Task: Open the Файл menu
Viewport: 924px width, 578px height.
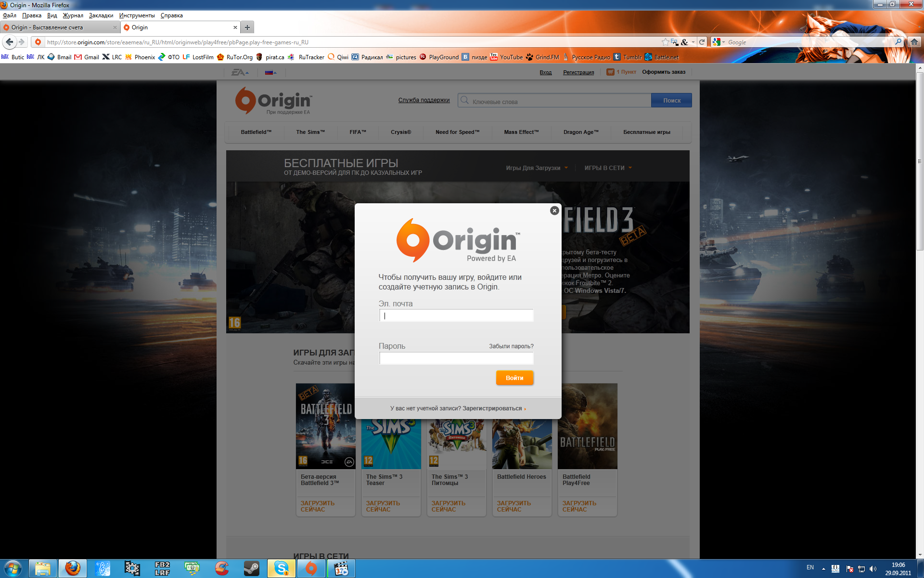Action: click(x=9, y=15)
